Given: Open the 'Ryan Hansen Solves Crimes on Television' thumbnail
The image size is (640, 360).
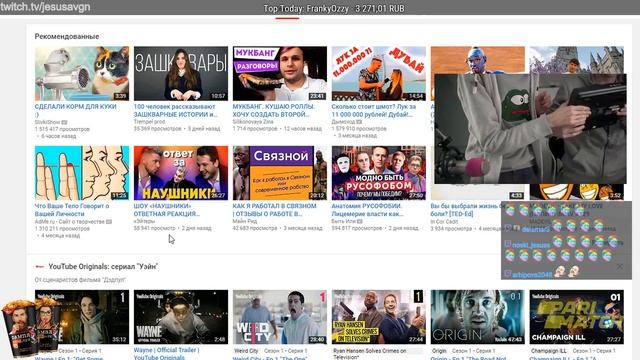Looking at the screenshot, I should (379, 317).
